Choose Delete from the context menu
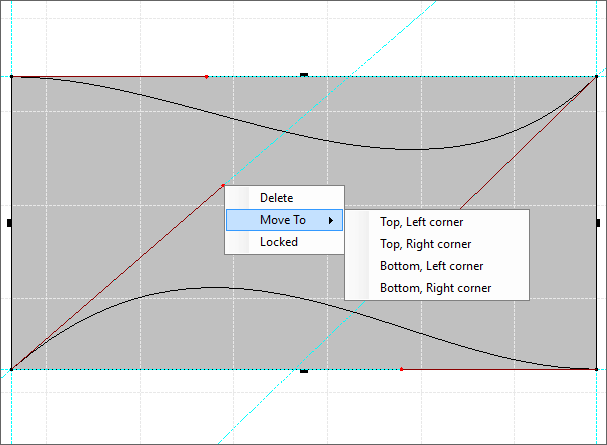This screenshot has height=445, width=607. 284,198
